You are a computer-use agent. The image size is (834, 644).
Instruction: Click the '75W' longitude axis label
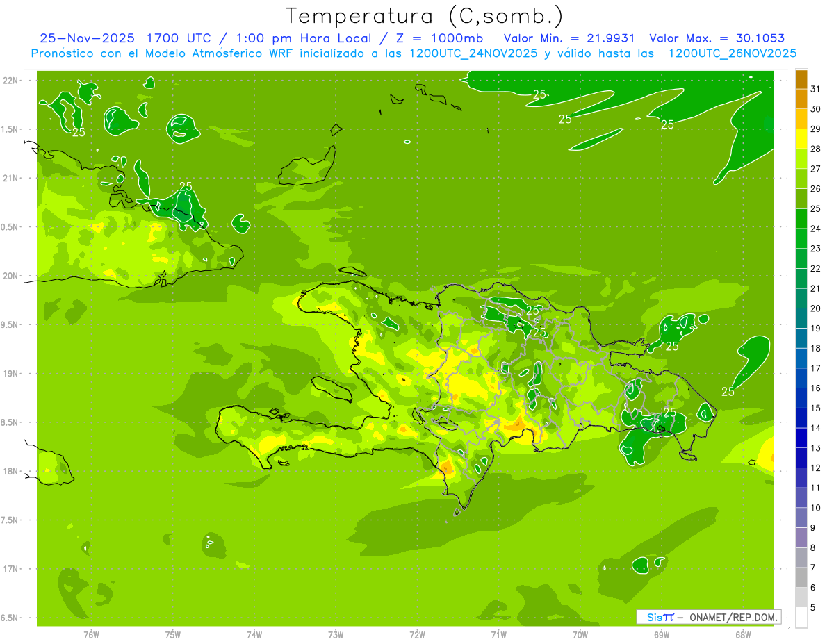point(173,634)
